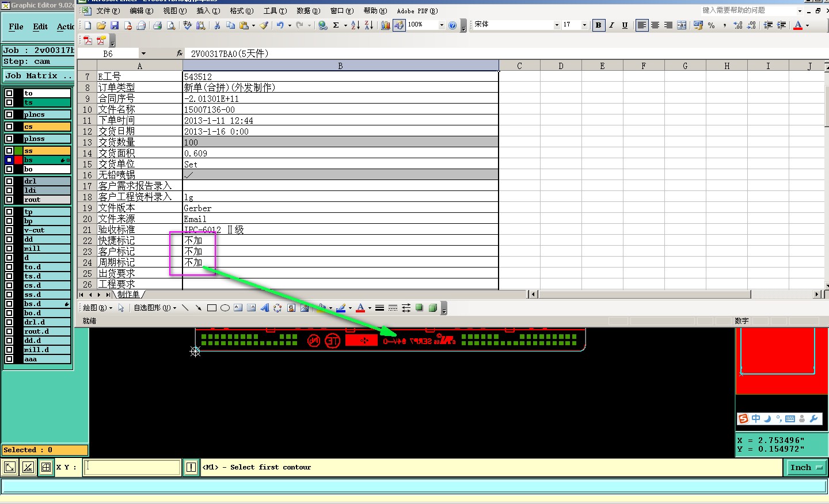Click the Print icon in Excel toolbar

[157, 25]
